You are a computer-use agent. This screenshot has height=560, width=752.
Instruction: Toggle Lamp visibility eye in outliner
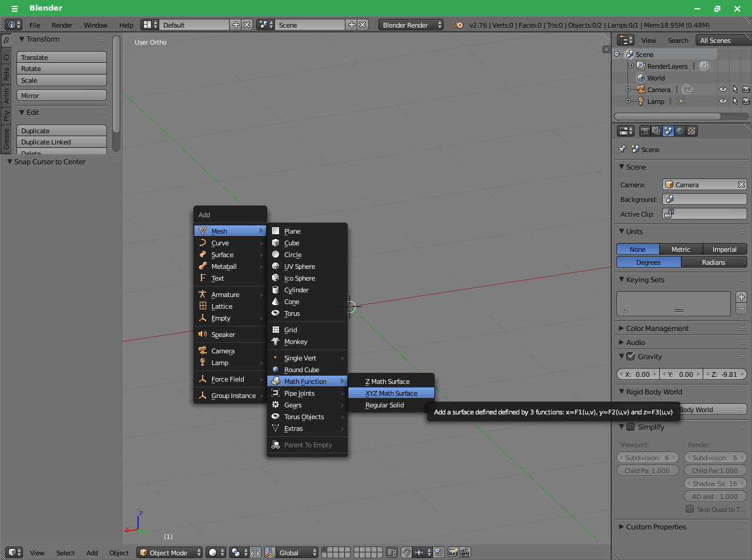pyautogui.click(x=723, y=101)
